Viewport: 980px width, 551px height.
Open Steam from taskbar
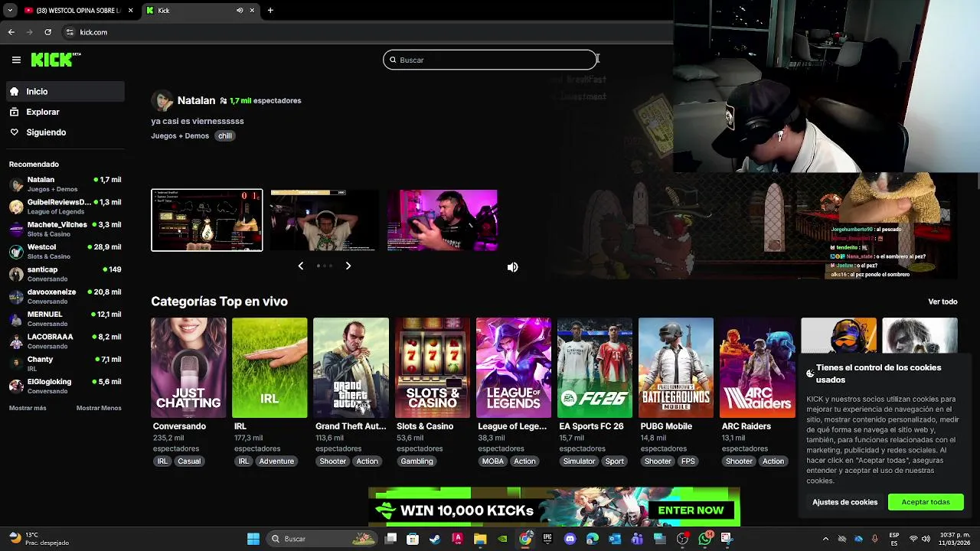pyautogui.click(x=435, y=539)
